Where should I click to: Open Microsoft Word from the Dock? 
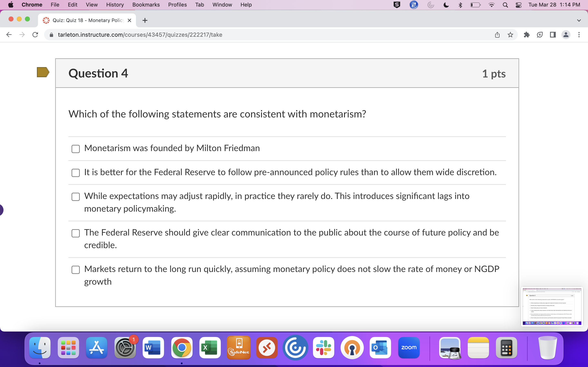[x=153, y=348]
